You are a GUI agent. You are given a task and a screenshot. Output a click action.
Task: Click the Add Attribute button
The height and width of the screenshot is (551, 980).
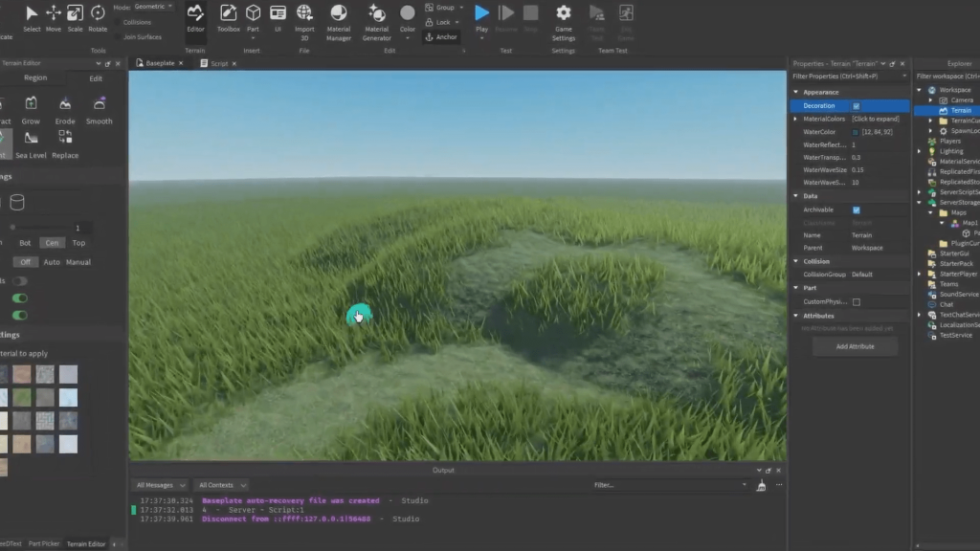tap(855, 346)
